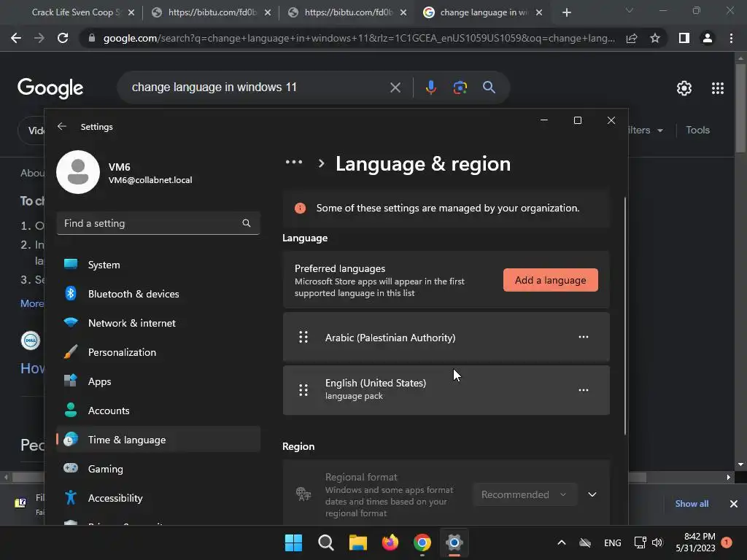Select English (United States) language row

[446, 390]
